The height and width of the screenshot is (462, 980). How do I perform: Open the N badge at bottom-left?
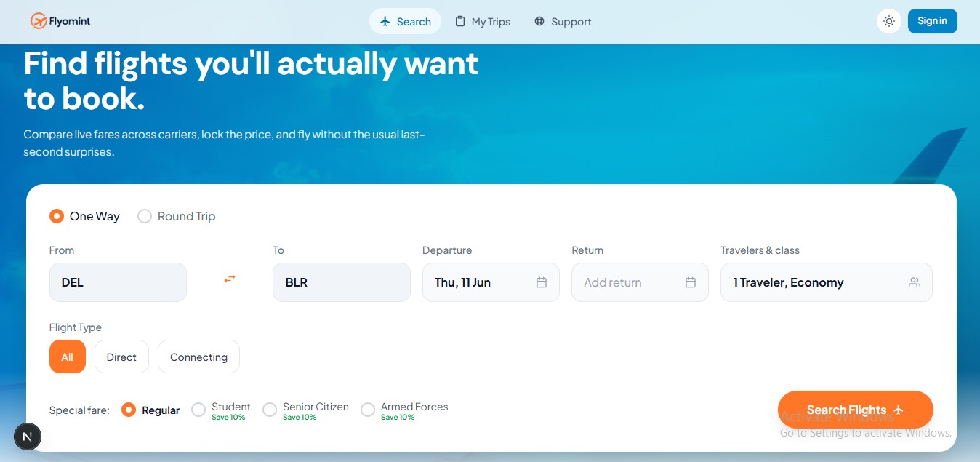[28, 437]
